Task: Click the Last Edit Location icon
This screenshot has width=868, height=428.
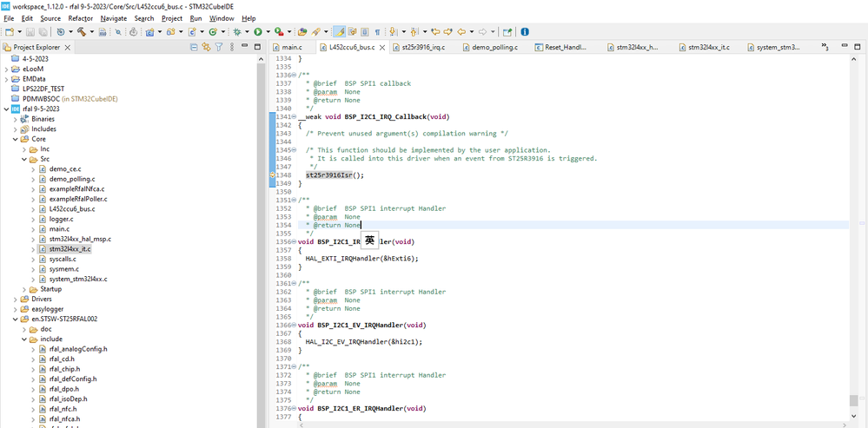Action: (435, 32)
